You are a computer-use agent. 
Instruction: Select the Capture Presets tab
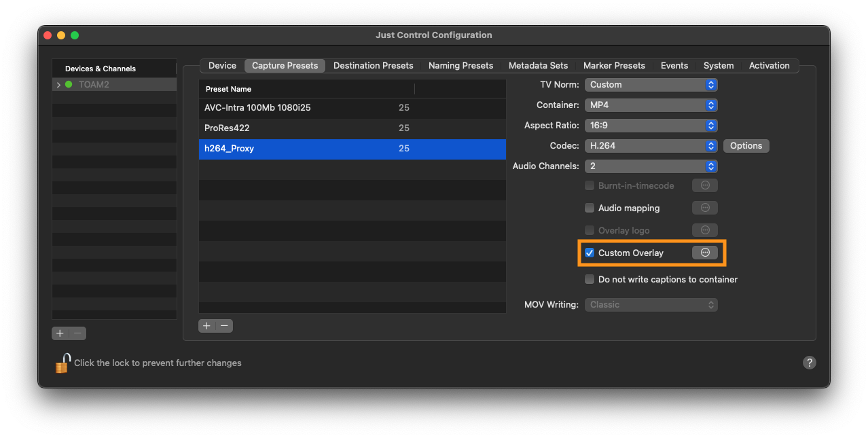[285, 66]
